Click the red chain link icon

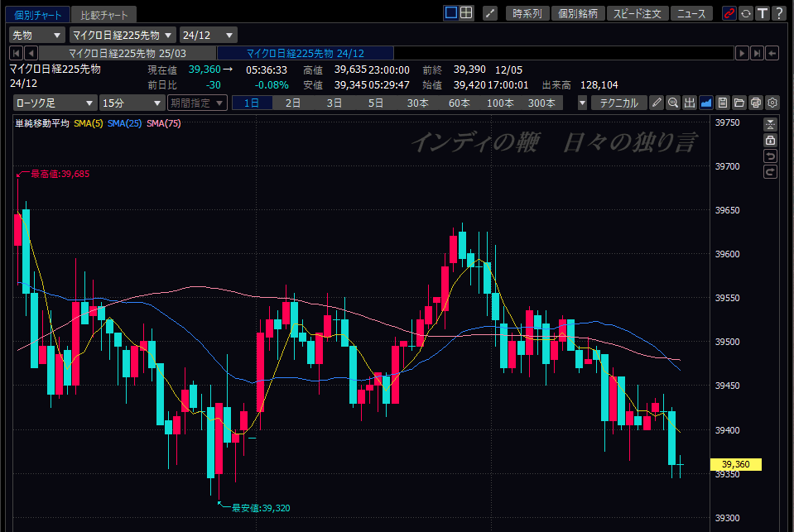tap(729, 13)
